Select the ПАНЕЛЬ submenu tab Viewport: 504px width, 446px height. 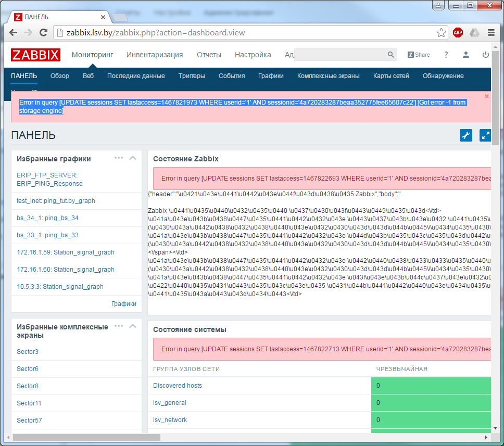[24, 76]
